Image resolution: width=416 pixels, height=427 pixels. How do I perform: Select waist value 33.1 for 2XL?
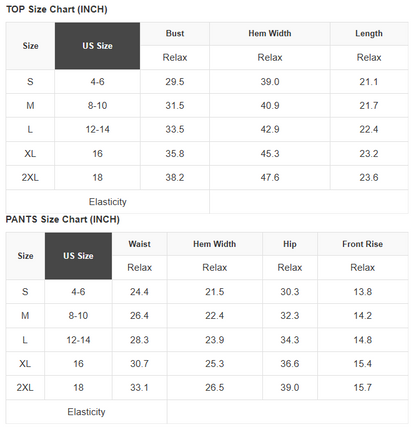(x=140, y=388)
